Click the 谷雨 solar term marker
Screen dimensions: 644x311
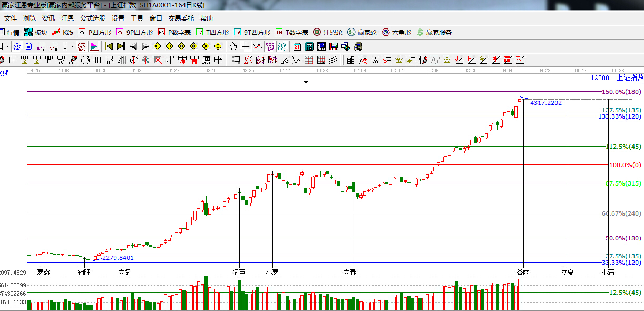click(x=523, y=273)
